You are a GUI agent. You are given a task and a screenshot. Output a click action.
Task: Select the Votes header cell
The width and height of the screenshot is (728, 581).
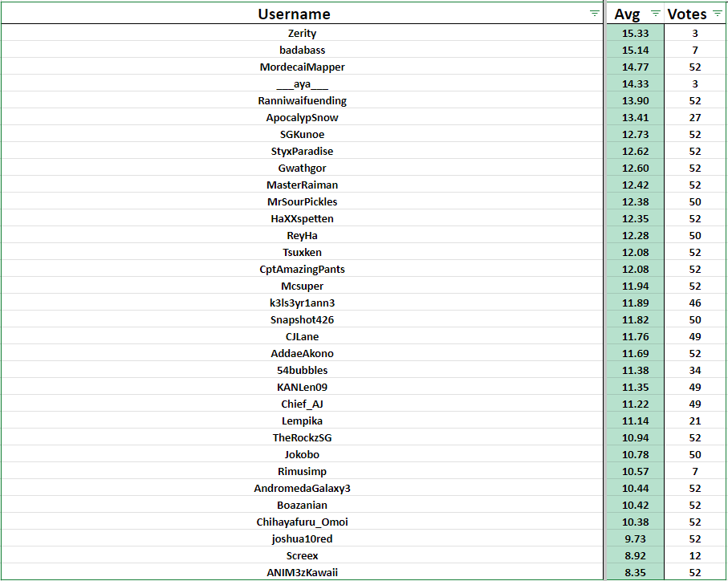point(687,14)
